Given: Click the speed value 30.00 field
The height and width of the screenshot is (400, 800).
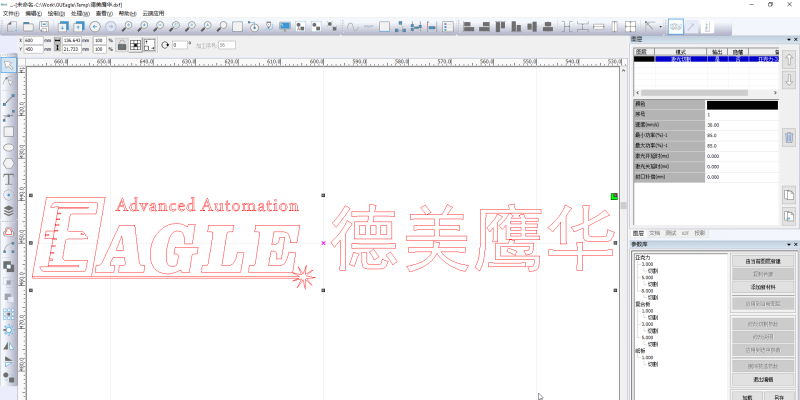Looking at the screenshot, I should coord(742,124).
